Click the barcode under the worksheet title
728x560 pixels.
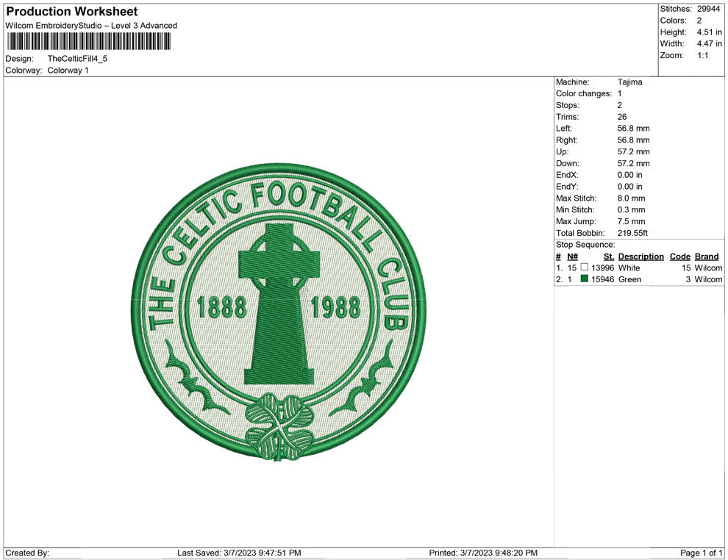pyautogui.click(x=88, y=42)
